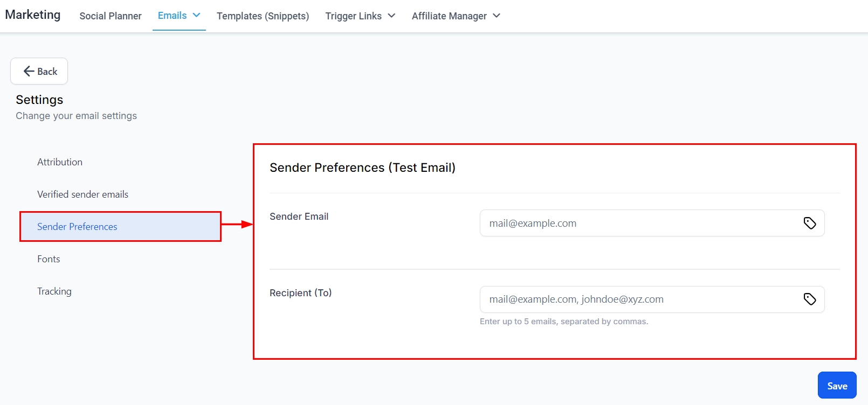Expand the Trigger Links dropdown chevron
Viewport: 868px width, 405px height.
pos(391,16)
